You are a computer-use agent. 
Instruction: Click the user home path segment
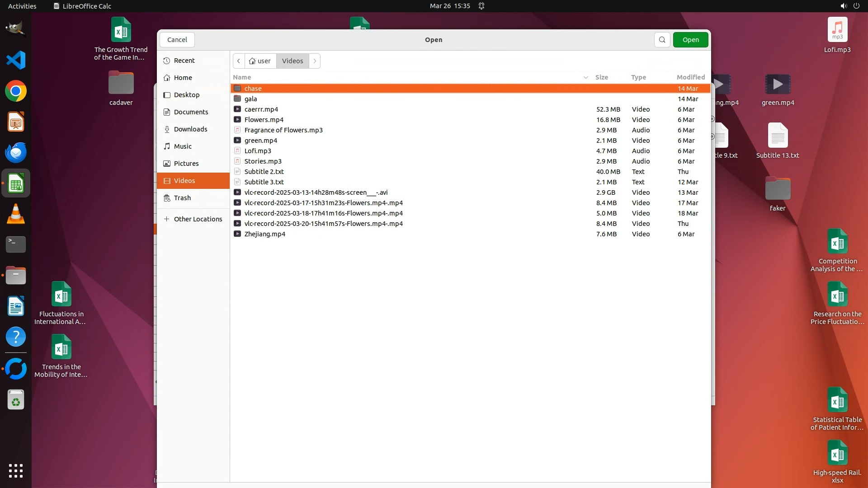(260, 61)
